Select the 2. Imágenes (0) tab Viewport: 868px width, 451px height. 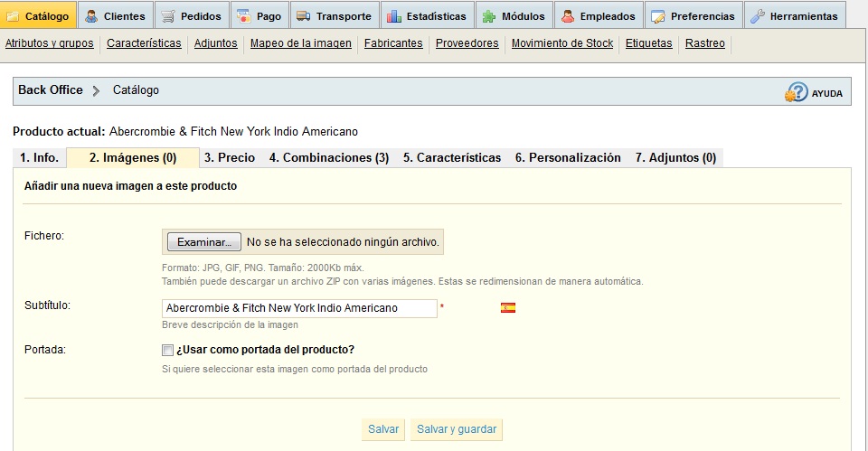[133, 157]
